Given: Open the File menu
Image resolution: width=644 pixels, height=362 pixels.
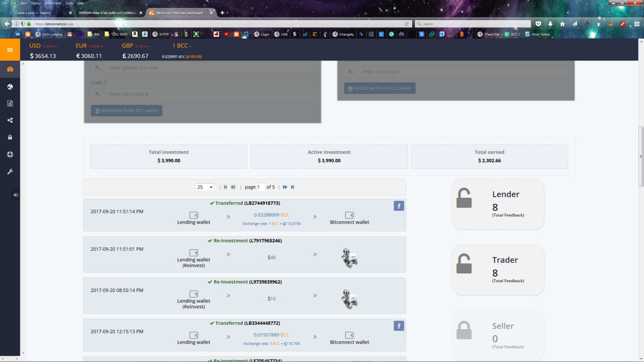Looking at the screenshot, I should (4, 3).
